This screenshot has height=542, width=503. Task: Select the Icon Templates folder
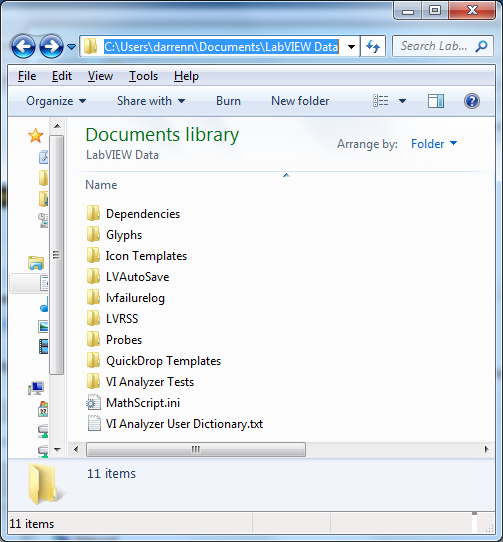137,256
